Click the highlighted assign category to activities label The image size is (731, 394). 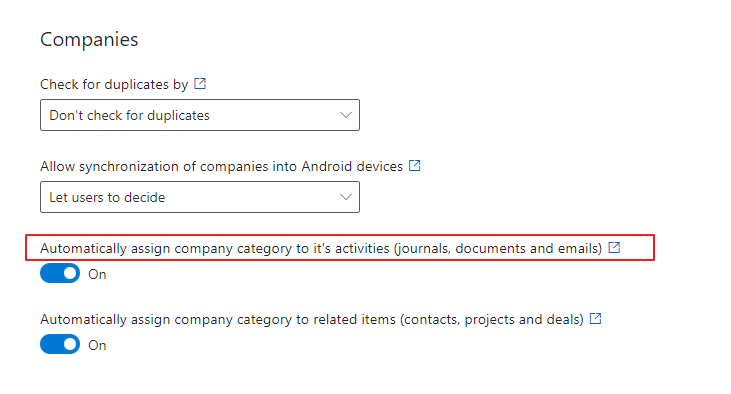(x=321, y=249)
